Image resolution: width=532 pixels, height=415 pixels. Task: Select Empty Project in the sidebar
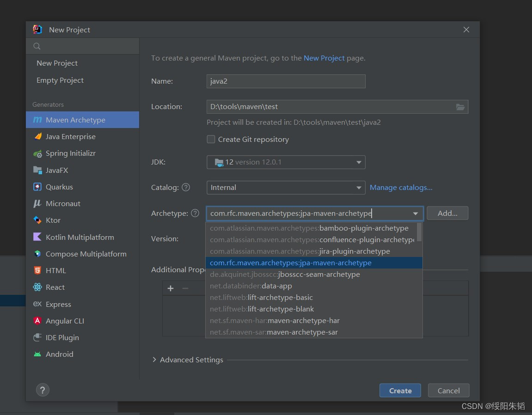[x=60, y=80]
